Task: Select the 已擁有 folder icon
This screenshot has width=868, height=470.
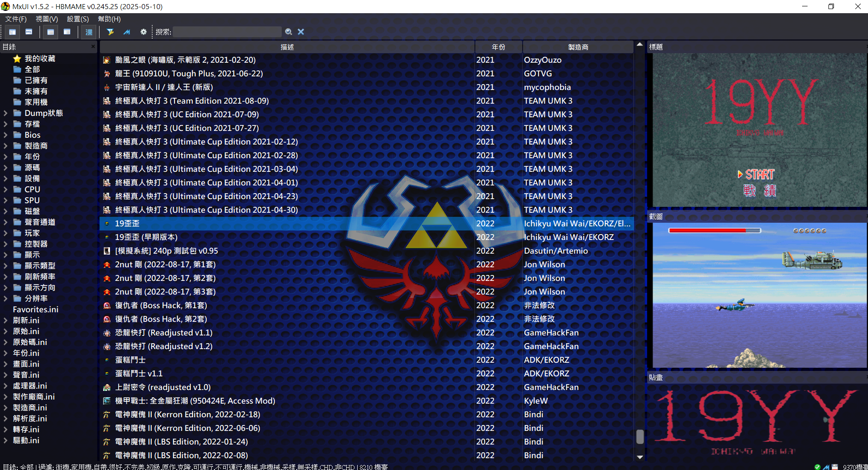Action: coord(17,80)
